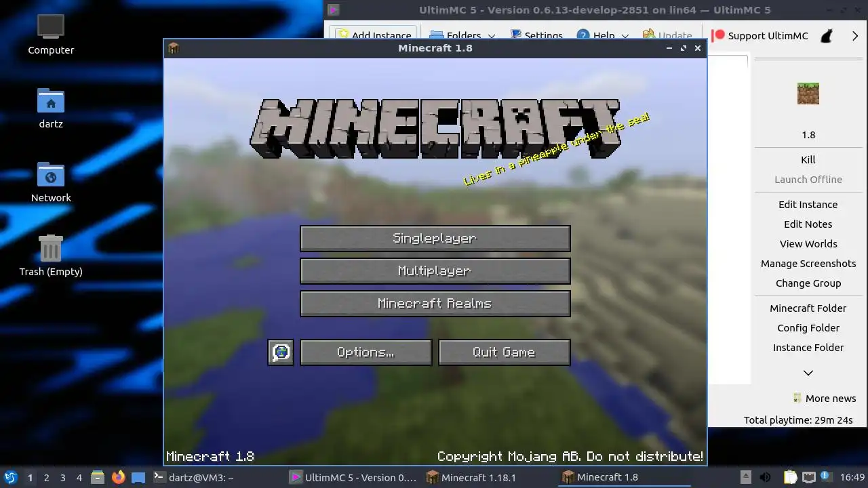Switch to workspace 2 in the taskbar
This screenshot has width=868, height=488.
(x=46, y=477)
